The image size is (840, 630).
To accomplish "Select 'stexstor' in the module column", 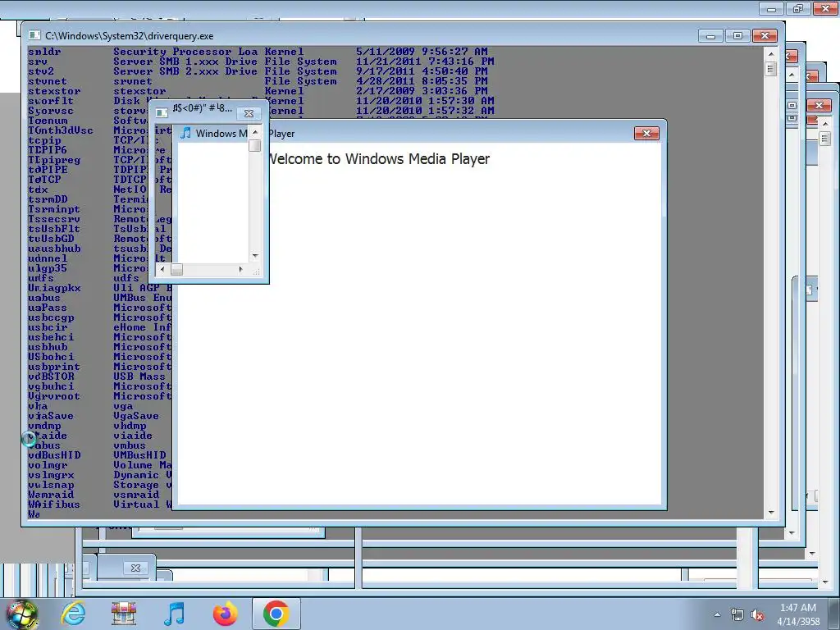I will tap(54, 91).
